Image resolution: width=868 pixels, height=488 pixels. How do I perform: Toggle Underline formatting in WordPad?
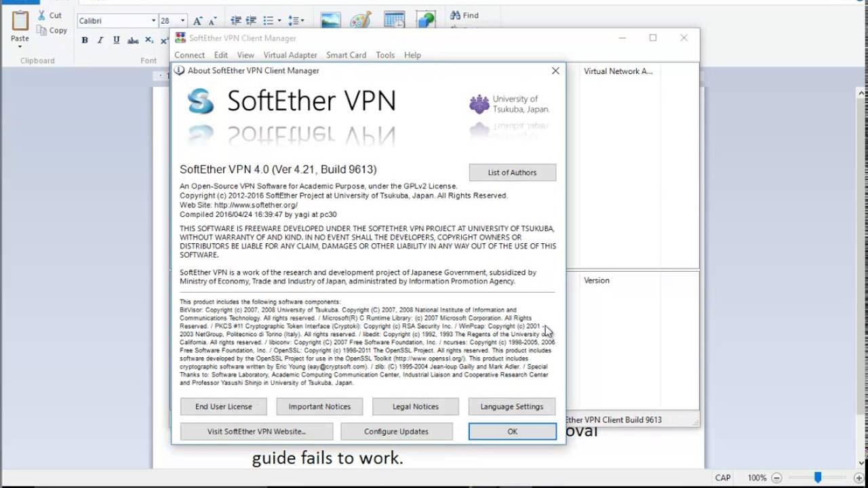point(117,41)
